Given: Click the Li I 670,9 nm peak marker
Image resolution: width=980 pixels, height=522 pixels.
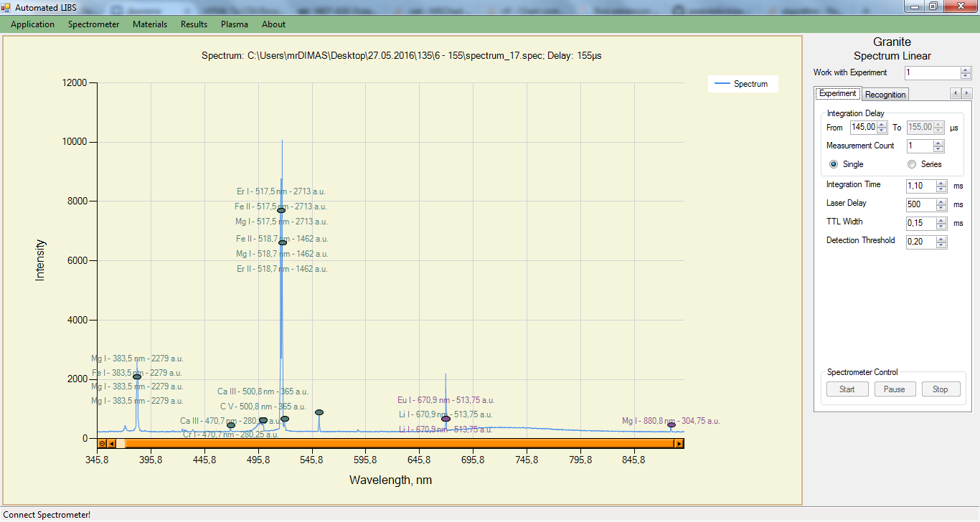Looking at the screenshot, I should (x=446, y=419).
